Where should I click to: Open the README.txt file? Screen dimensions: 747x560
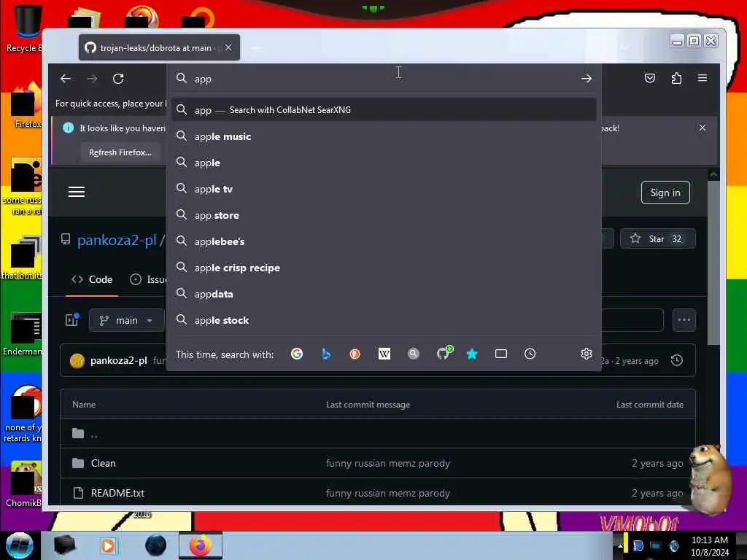pyautogui.click(x=117, y=493)
